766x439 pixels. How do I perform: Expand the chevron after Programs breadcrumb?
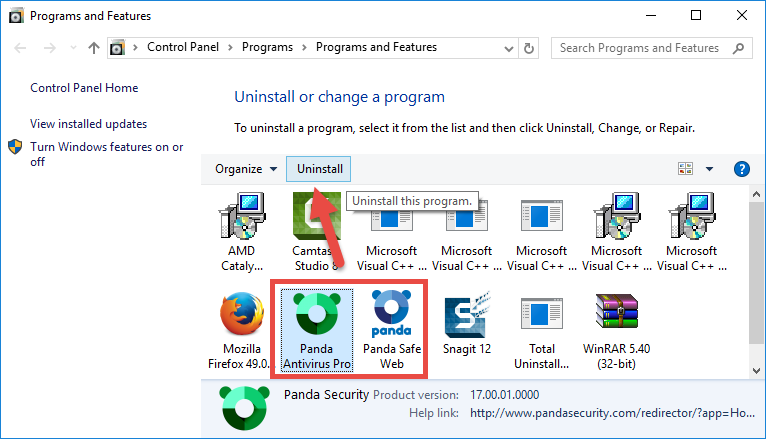point(304,47)
